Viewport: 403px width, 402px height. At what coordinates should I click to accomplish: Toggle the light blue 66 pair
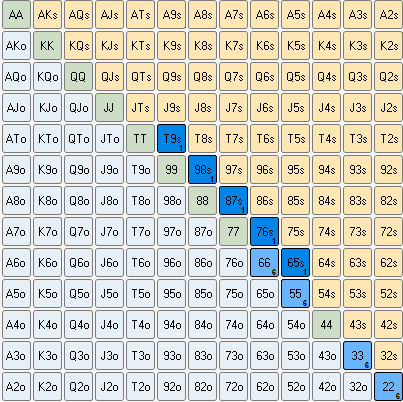point(264,262)
